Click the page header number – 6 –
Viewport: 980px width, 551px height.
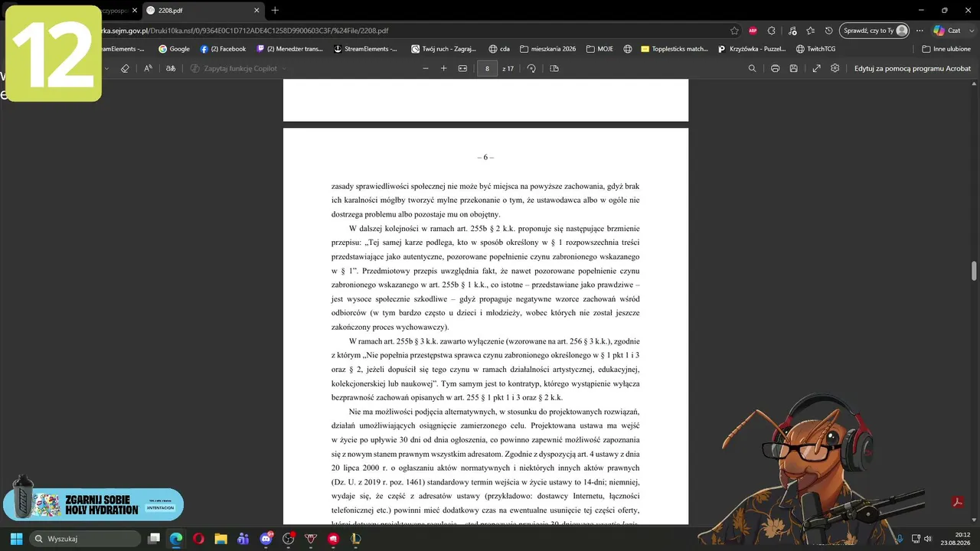click(x=485, y=157)
